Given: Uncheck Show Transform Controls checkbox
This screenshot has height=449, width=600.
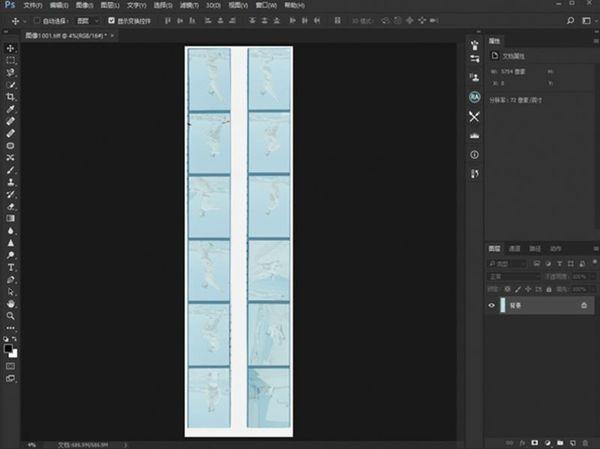Looking at the screenshot, I should pos(111,20).
